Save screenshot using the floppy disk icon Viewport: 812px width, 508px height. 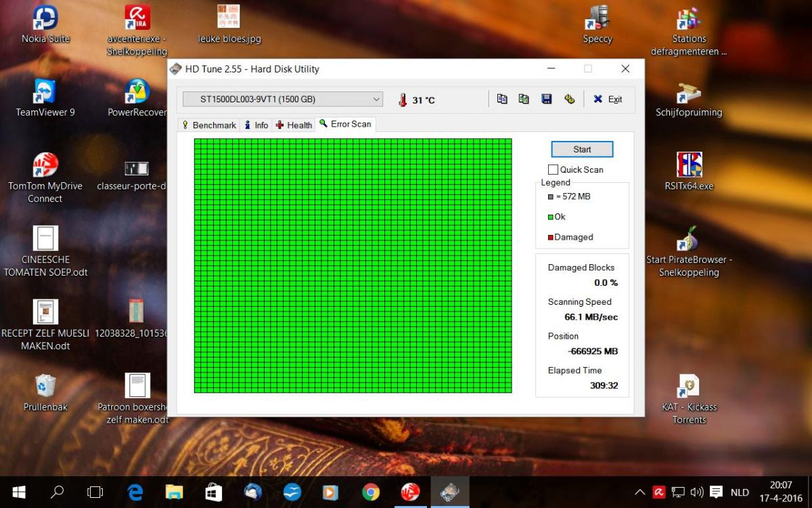547,99
